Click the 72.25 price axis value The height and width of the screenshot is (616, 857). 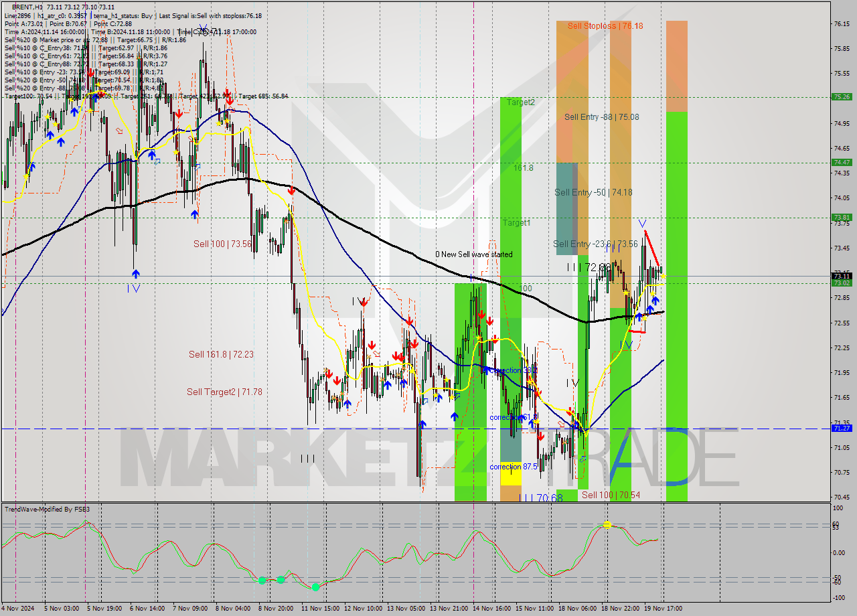842,348
